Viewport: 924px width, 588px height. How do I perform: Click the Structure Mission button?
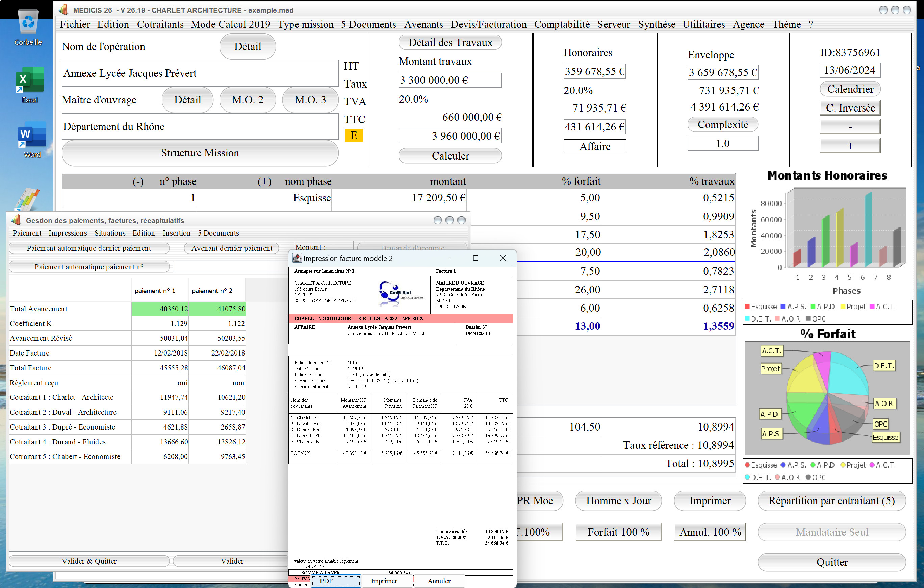pyautogui.click(x=200, y=153)
